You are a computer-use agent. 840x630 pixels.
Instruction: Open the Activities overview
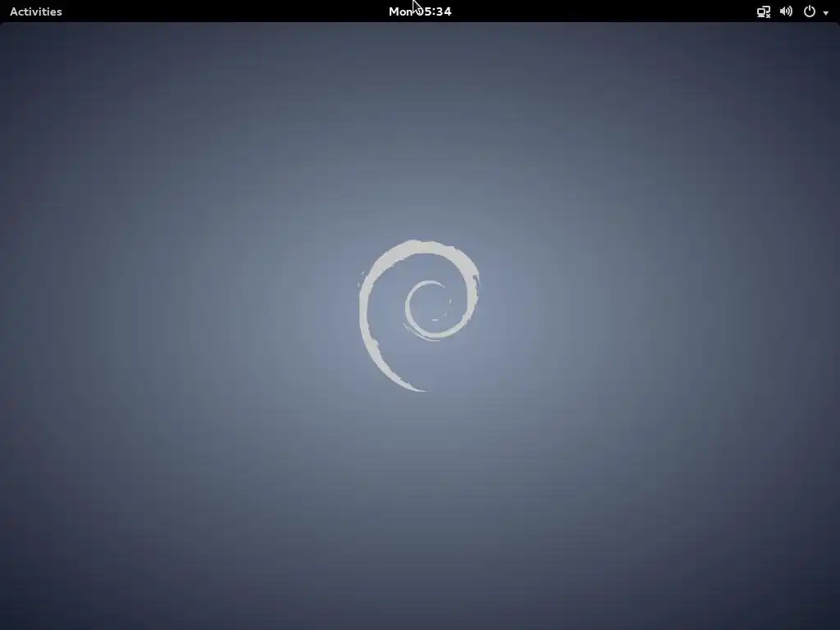36,11
